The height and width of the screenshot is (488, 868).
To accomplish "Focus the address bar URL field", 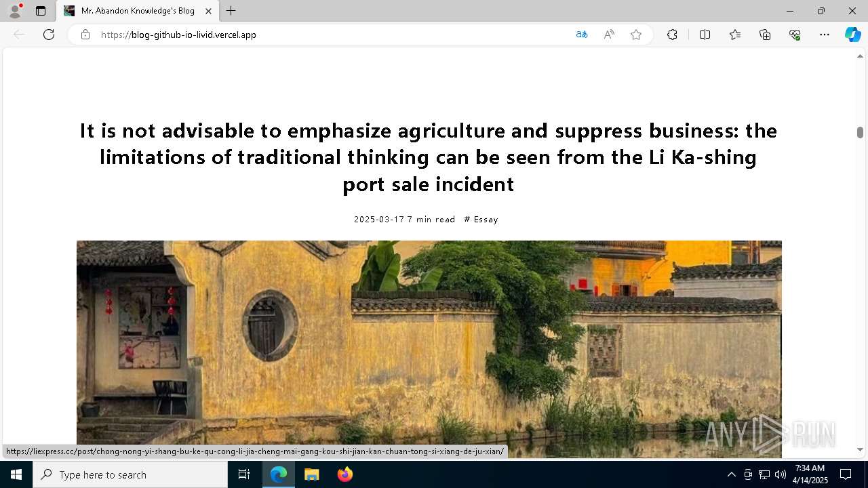I will pyautogui.click(x=332, y=35).
